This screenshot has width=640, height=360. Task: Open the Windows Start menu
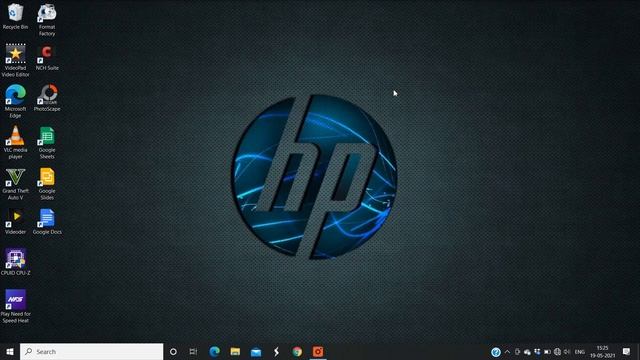[x=10, y=351]
